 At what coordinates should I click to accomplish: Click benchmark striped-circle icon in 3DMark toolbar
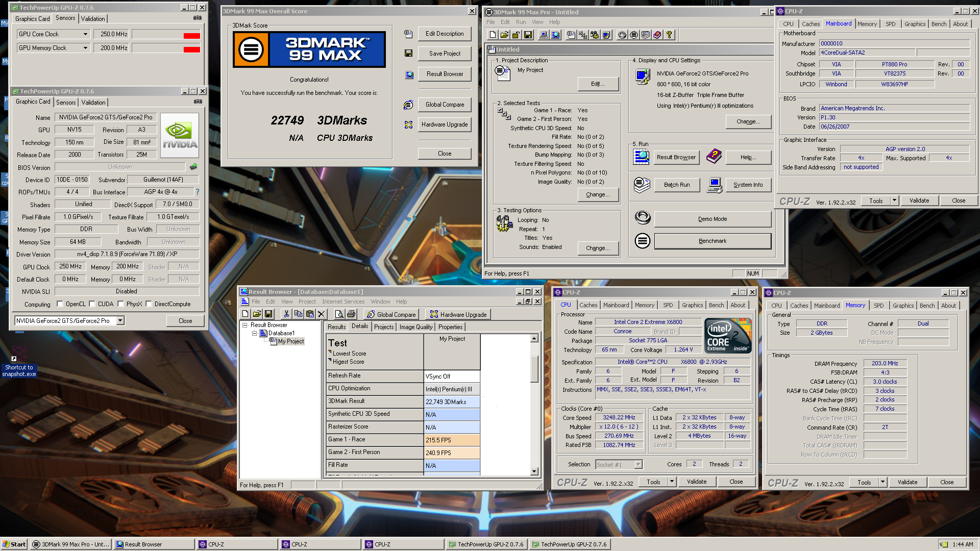point(634,35)
